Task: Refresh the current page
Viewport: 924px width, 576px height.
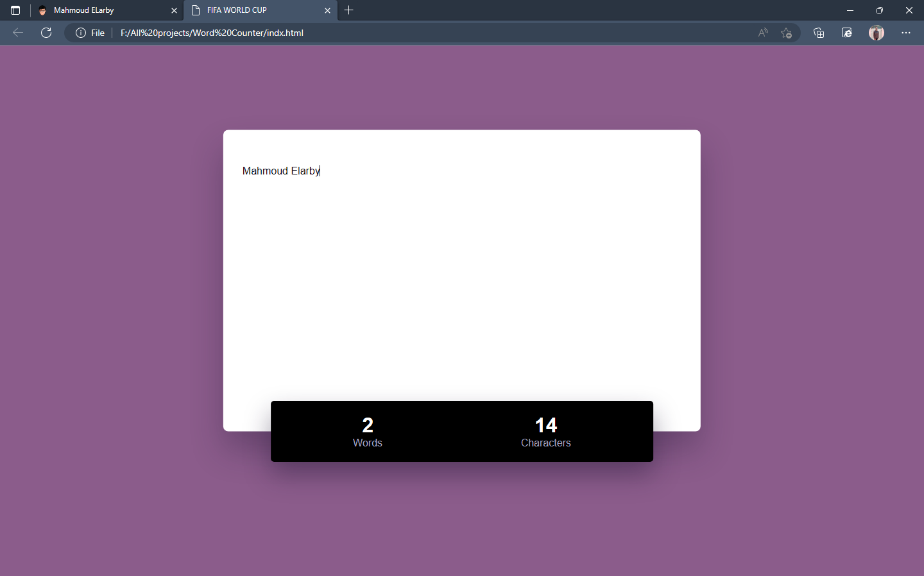Action: pyautogui.click(x=46, y=33)
